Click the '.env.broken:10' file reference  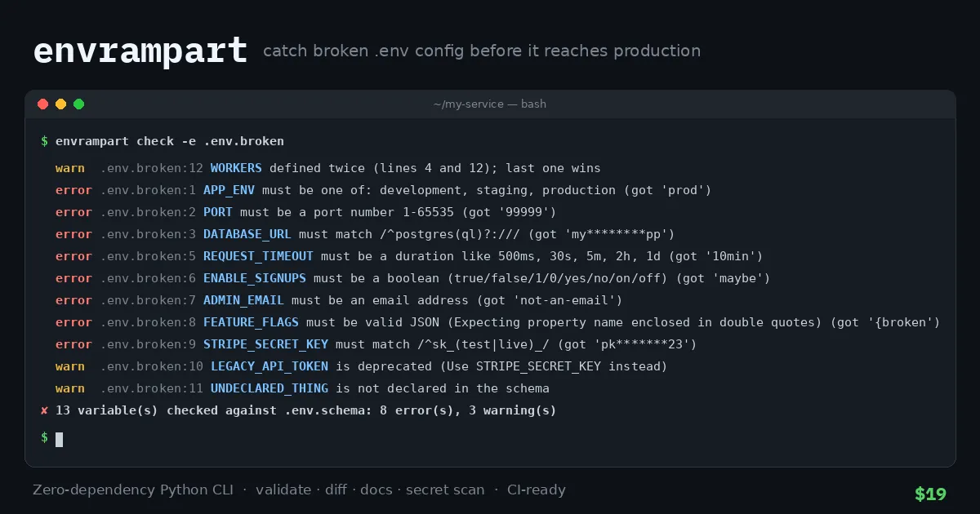(152, 366)
